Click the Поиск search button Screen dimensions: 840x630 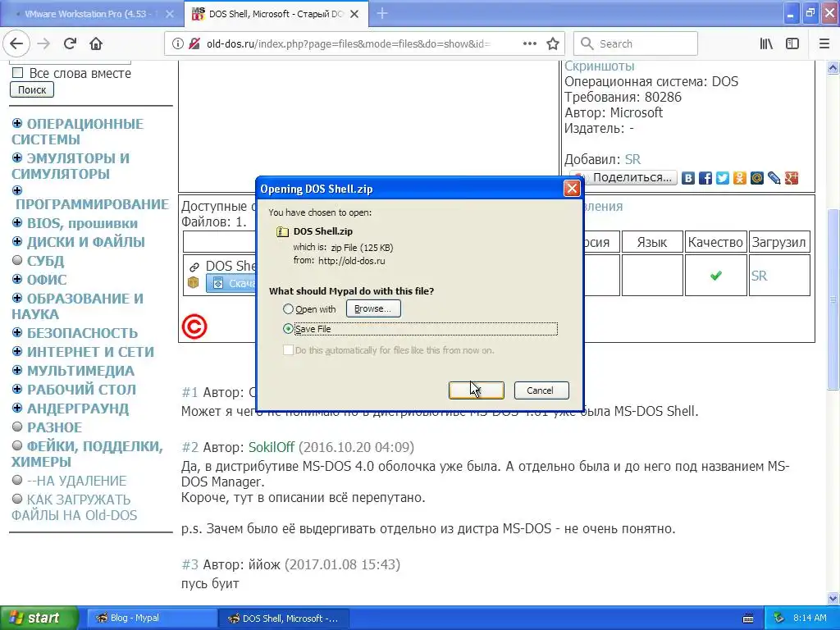[x=32, y=89]
